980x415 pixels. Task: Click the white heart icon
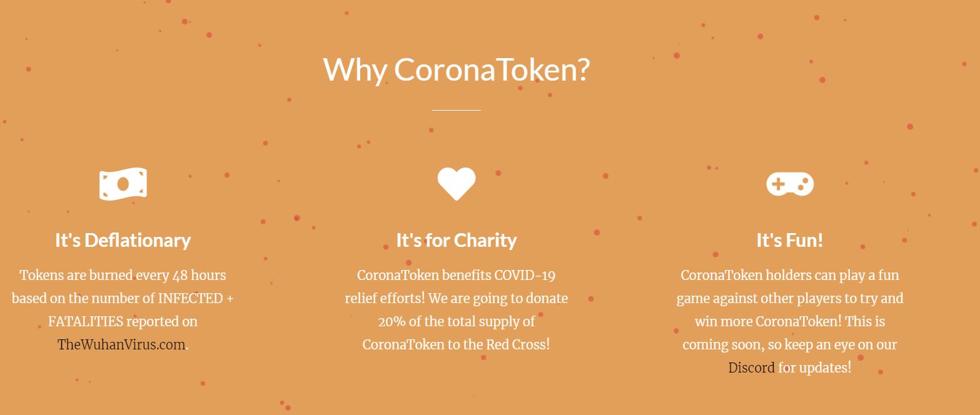coord(457,184)
